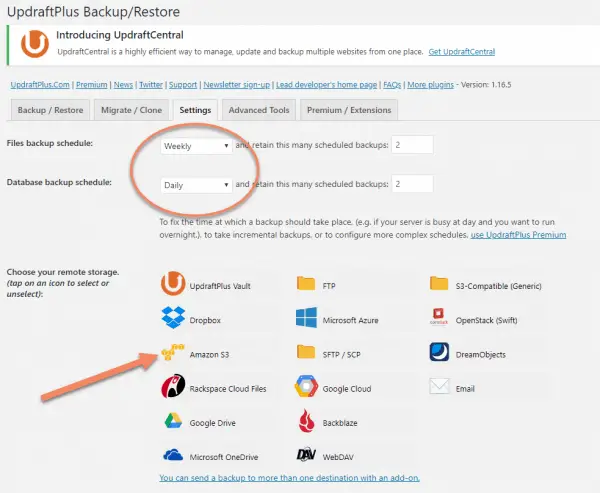Go to the Premium / Extensions tab
Viewport: 600px width, 493px height.
click(x=349, y=110)
